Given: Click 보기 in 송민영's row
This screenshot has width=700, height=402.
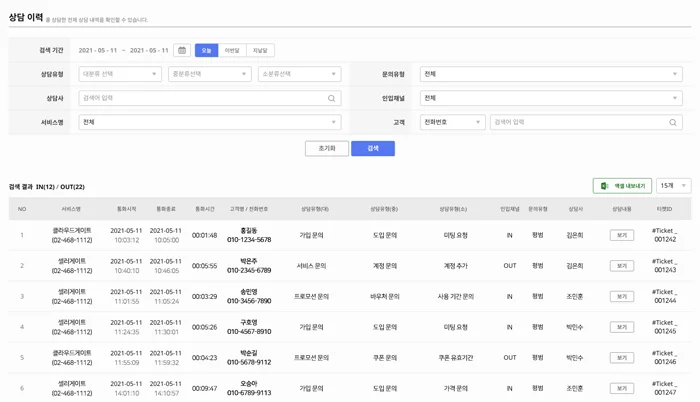Looking at the screenshot, I should 621,297.
